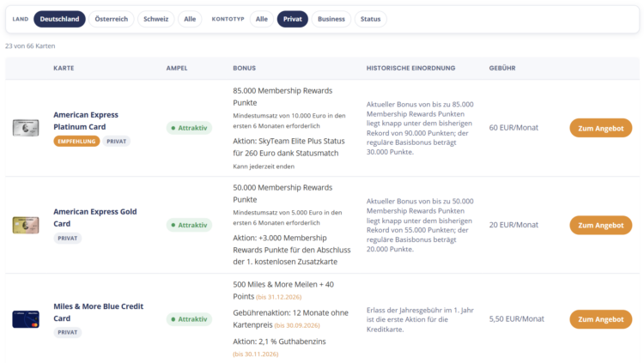Click the 23 von 66 Karten count
Screen dimensions: 644x363
pyautogui.click(x=30, y=46)
